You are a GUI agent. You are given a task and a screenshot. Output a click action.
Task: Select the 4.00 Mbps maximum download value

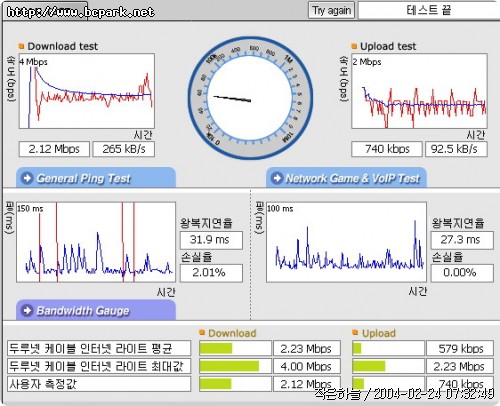point(307,366)
